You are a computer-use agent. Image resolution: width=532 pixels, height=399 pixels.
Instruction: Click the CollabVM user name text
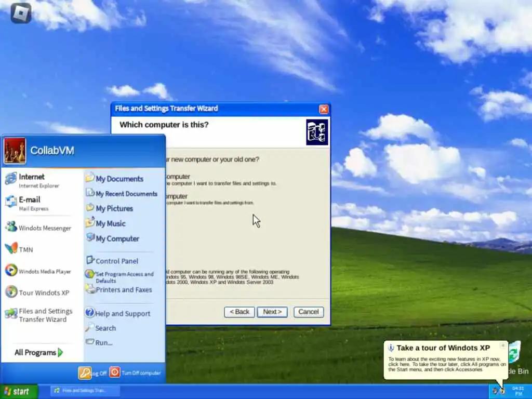(52, 150)
